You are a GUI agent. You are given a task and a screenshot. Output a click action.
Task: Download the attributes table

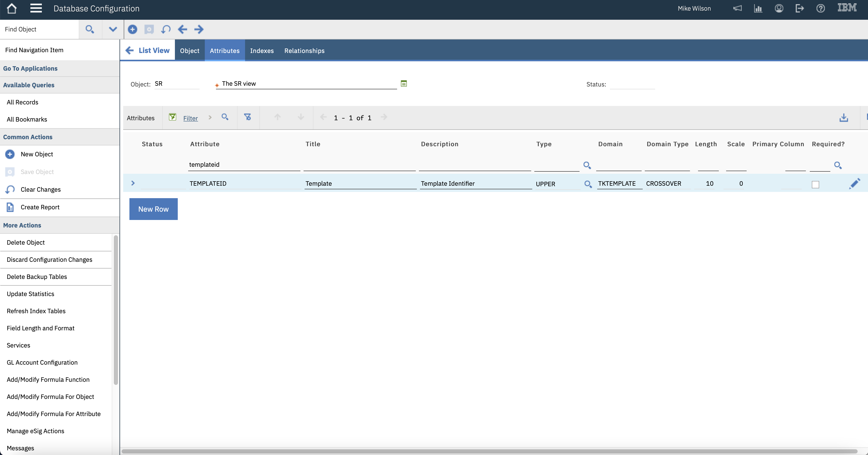coord(843,118)
